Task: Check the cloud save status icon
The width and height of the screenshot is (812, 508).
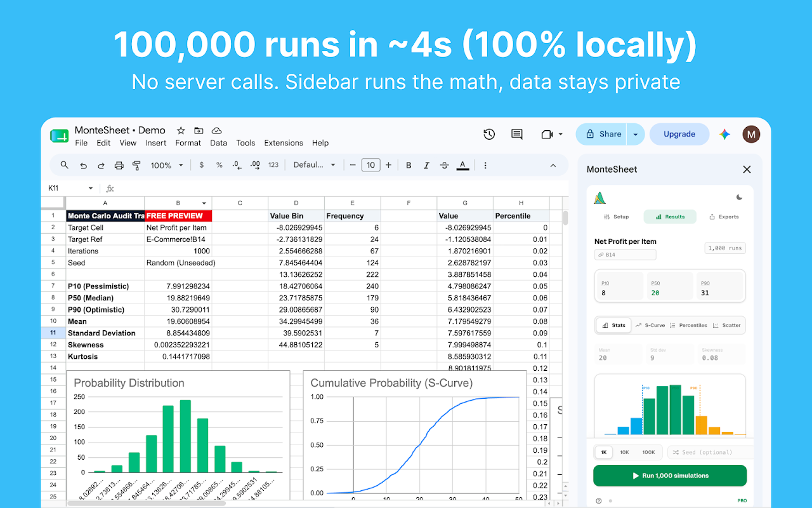Action: point(216,130)
